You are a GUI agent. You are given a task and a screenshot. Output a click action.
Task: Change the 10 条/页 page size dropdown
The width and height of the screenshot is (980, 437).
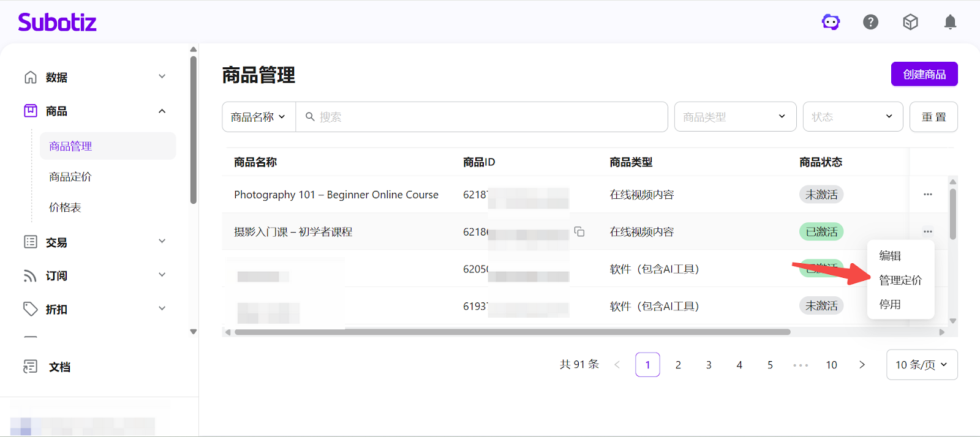[x=921, y=365]
